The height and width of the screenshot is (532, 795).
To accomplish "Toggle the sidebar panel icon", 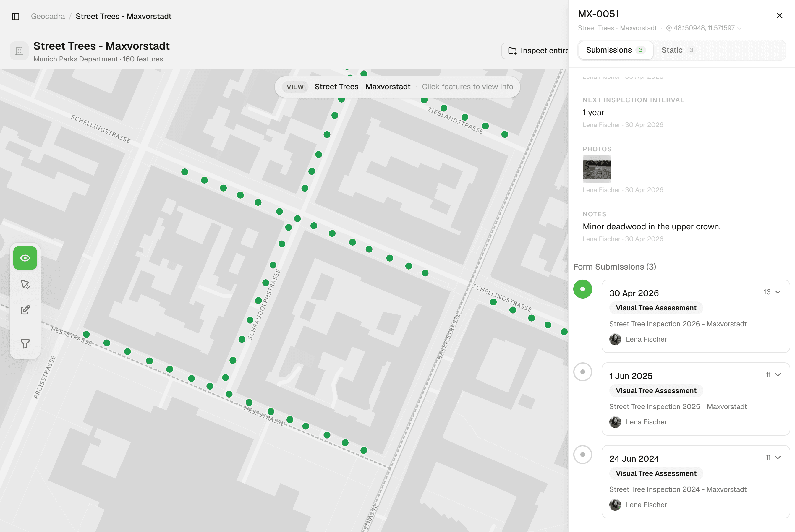I will [x=16, y=16].
